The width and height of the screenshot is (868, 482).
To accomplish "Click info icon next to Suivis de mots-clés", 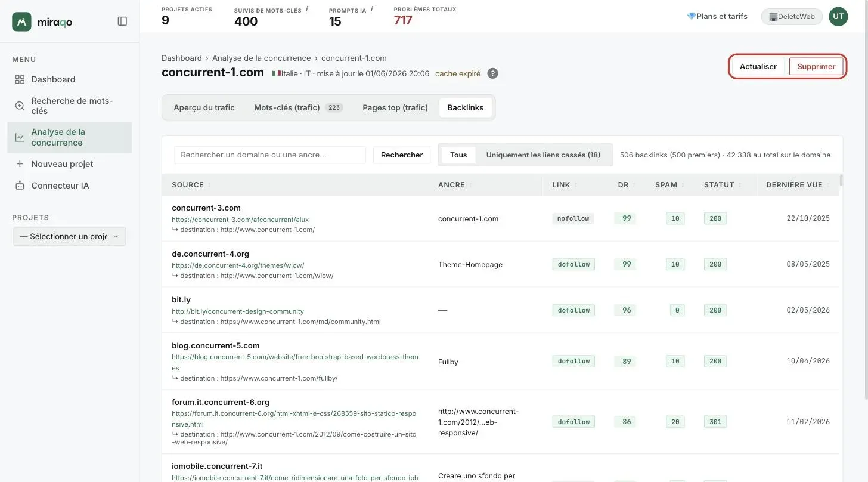I will (306, 9).
